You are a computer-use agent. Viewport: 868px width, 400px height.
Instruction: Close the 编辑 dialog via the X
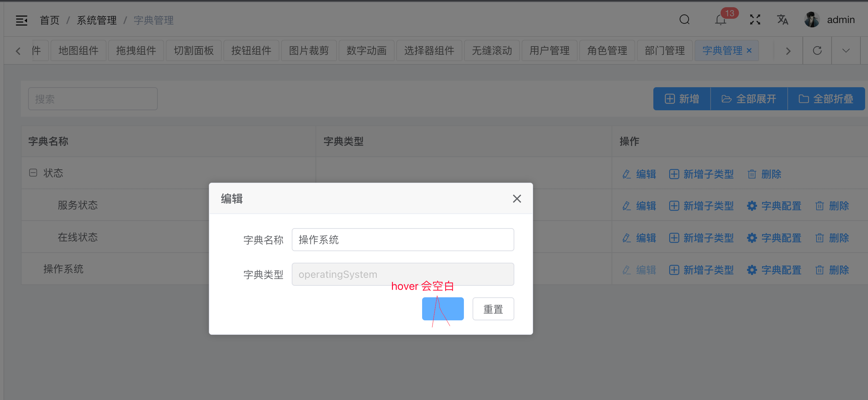(x=516, y=199)
